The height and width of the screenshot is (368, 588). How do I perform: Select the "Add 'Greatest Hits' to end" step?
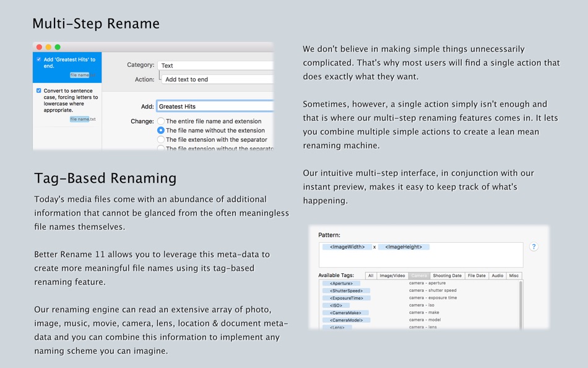tap(67, 67)
